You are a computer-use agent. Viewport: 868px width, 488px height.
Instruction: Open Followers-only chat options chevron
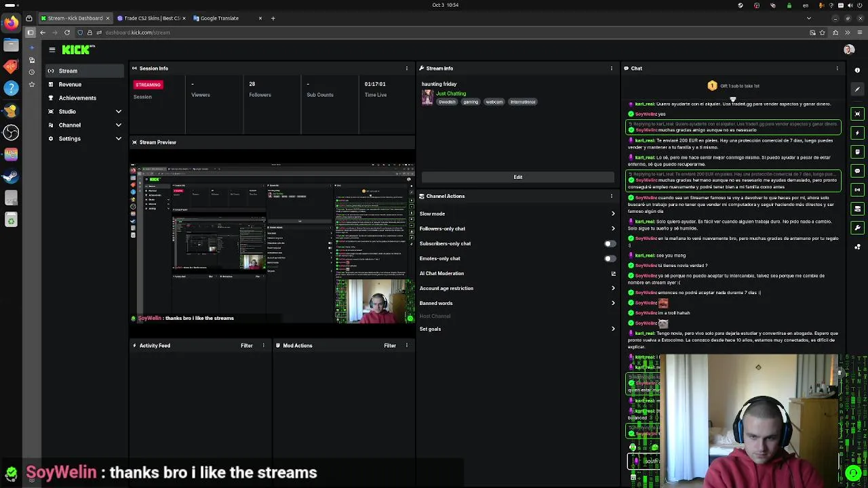[x=613, y=229]
